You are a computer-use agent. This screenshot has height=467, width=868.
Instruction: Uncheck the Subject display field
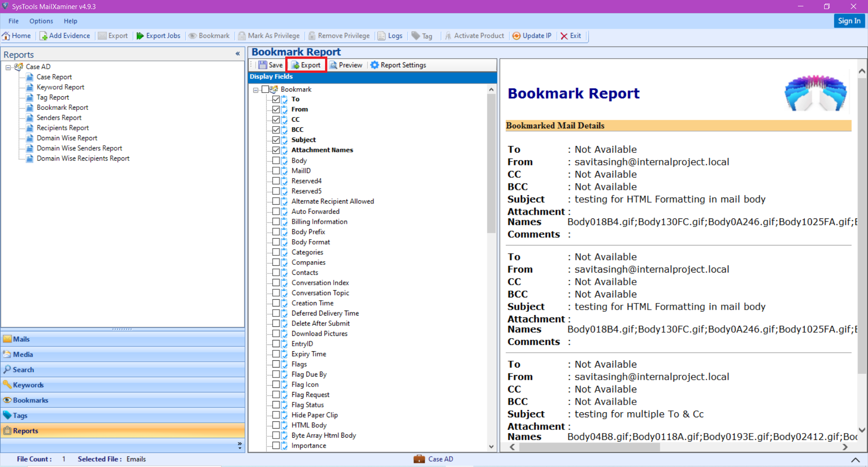pyautogui.click(x=276, y=140)
